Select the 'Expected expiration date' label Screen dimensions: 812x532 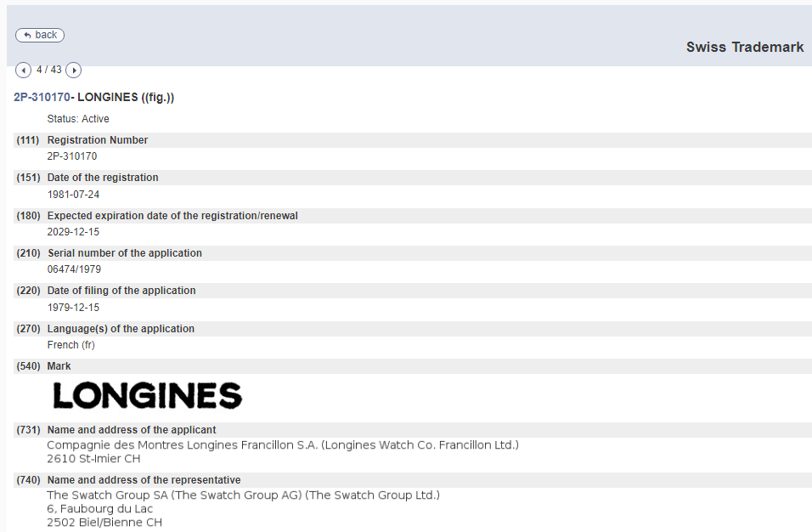pos(172,216)
